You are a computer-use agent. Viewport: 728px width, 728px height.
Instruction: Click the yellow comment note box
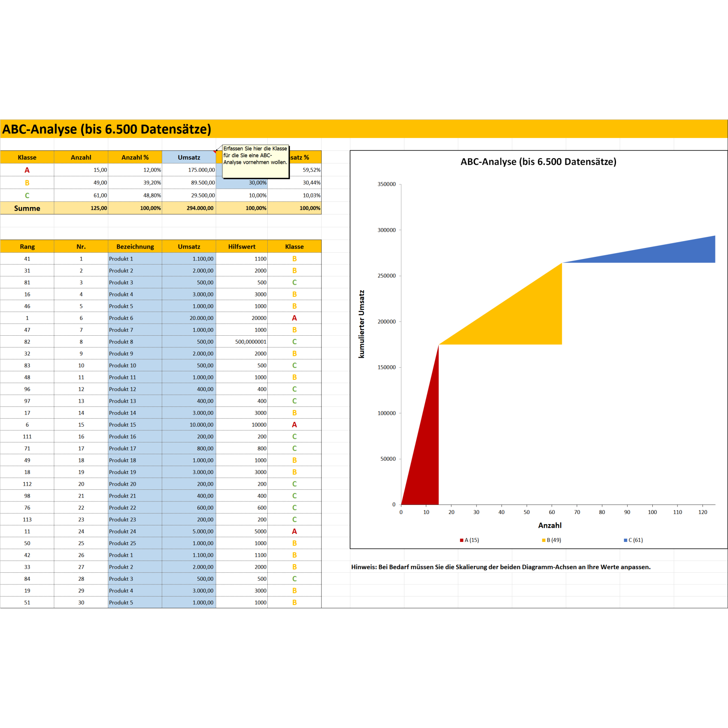(x=256, y=162)
